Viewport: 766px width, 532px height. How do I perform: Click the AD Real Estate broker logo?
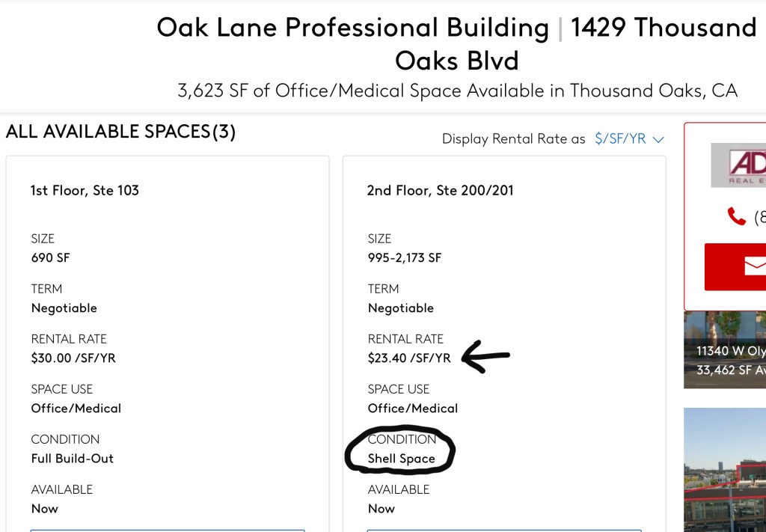739,165
